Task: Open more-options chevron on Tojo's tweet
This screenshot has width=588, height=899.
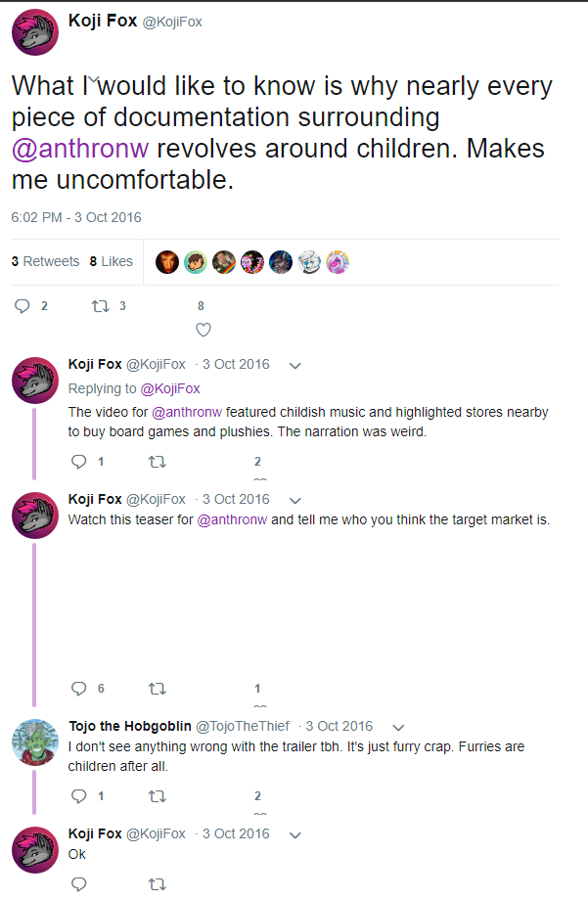Action: point(398,728)
